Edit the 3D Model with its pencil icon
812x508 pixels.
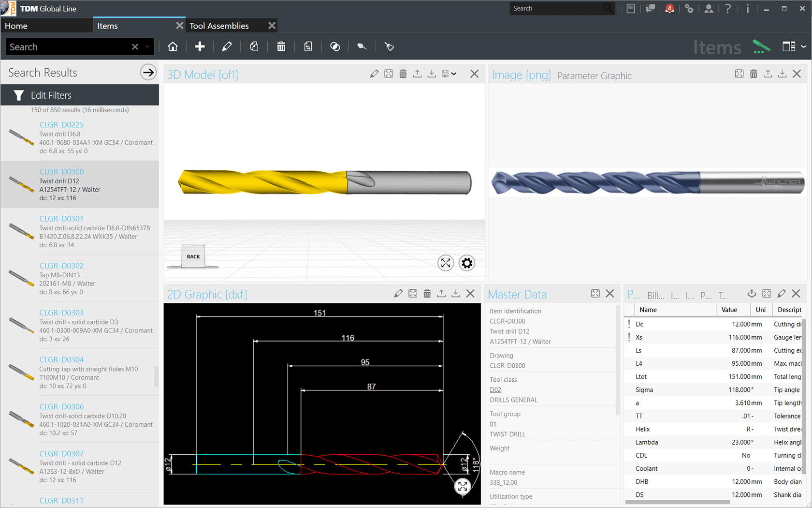[x=374, y=74]
